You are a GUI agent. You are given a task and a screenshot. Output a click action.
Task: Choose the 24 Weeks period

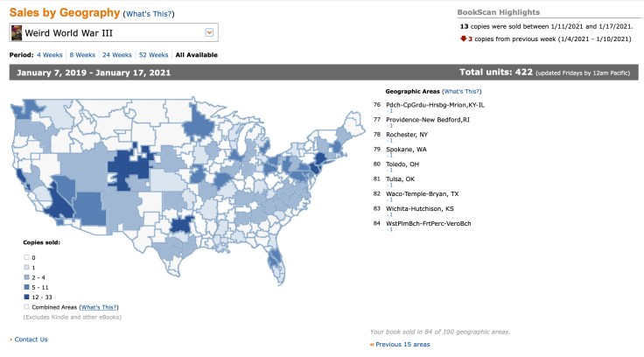tap(118, 55)
